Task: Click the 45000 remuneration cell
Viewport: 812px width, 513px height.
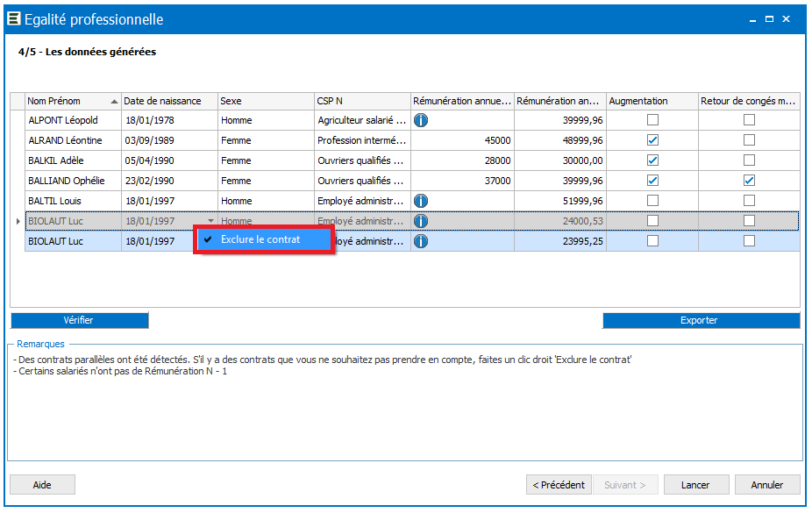Action: [462, 140]
